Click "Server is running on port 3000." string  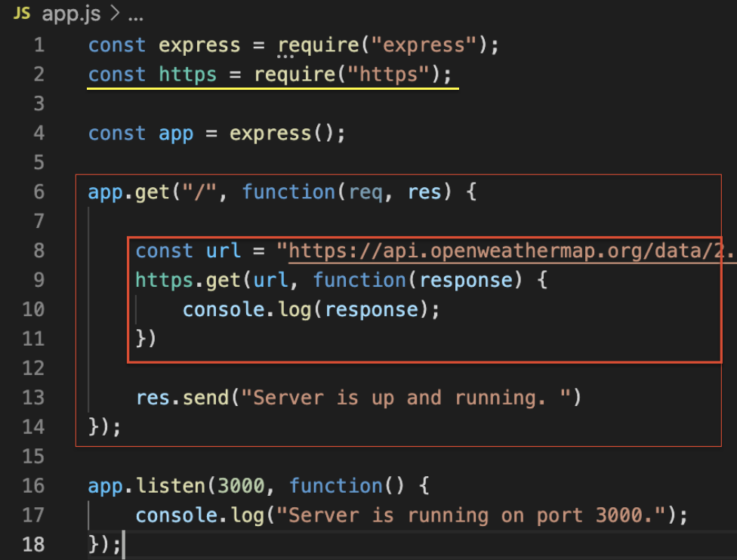(471, 515)
